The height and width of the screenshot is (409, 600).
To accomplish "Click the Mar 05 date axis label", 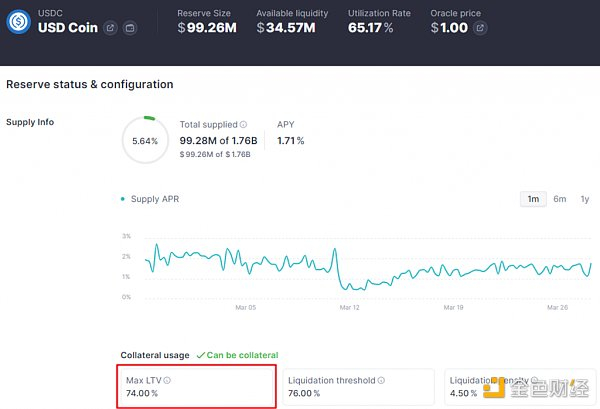I will coord(246,308).
